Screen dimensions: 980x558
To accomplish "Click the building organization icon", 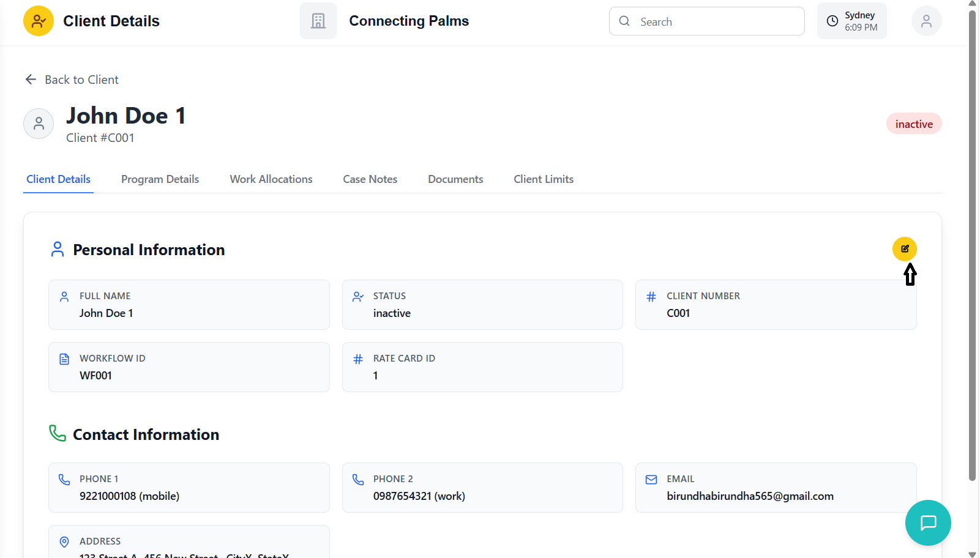I will 318,21.
